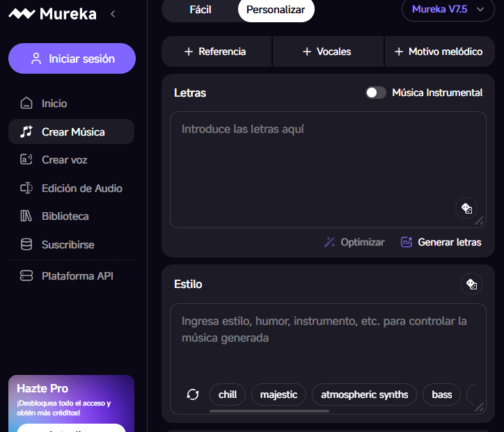Click Generar letras
This screenshot has width=504, height=432.
pos(441,242)
